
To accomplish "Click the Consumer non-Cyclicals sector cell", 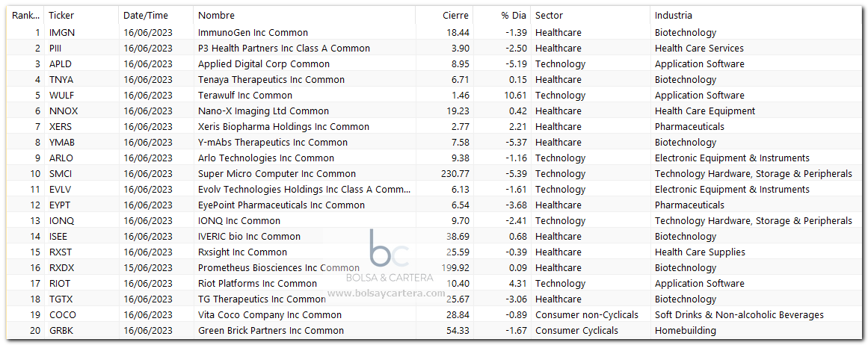I will click(590, 315).
